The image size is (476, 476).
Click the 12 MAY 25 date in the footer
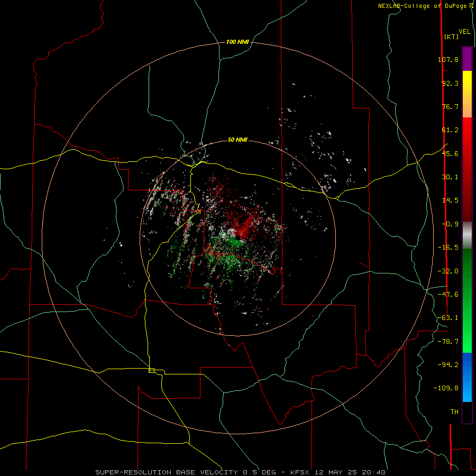[x=335, y=472]
